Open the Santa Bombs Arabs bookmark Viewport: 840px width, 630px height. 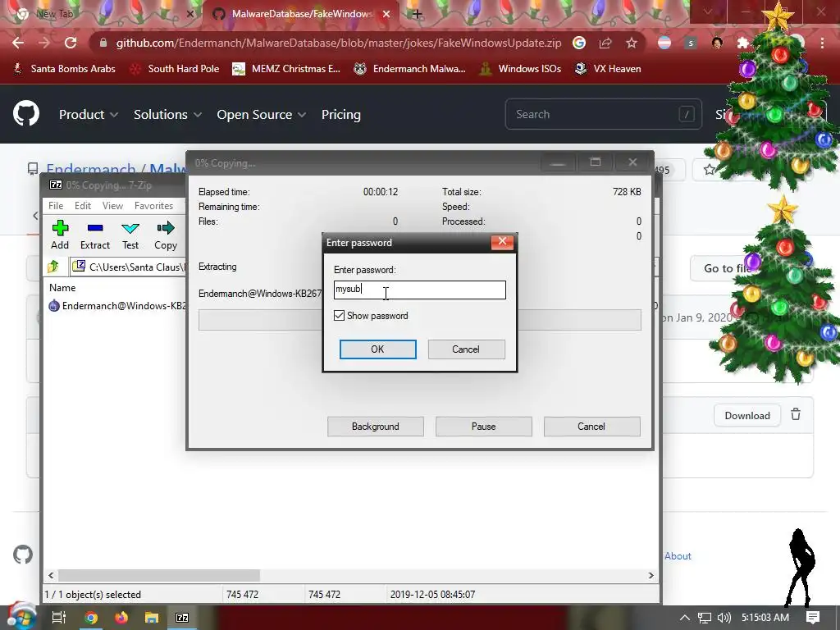pos(64,69)
